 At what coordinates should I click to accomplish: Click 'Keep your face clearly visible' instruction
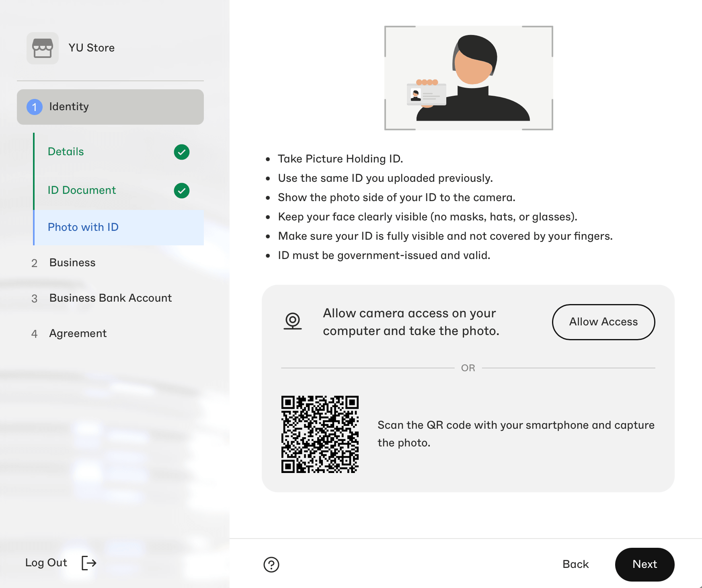click(427, 217)
